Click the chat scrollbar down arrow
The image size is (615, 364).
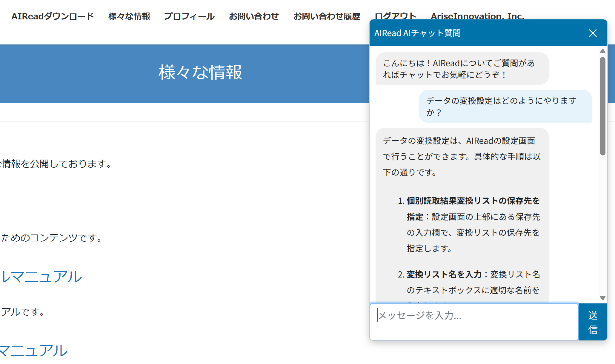[x=603, y=298]
